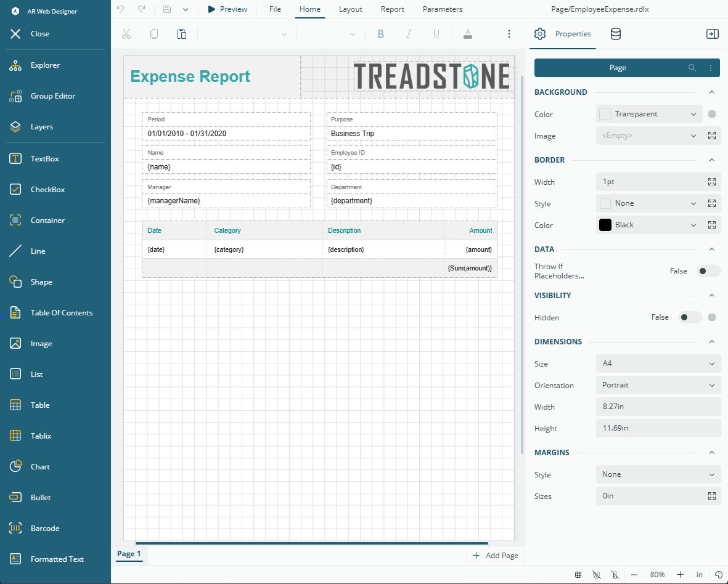Expand Border Width sub-properties
This screenshot has height=584, width=728.
(x=712, y=182)
